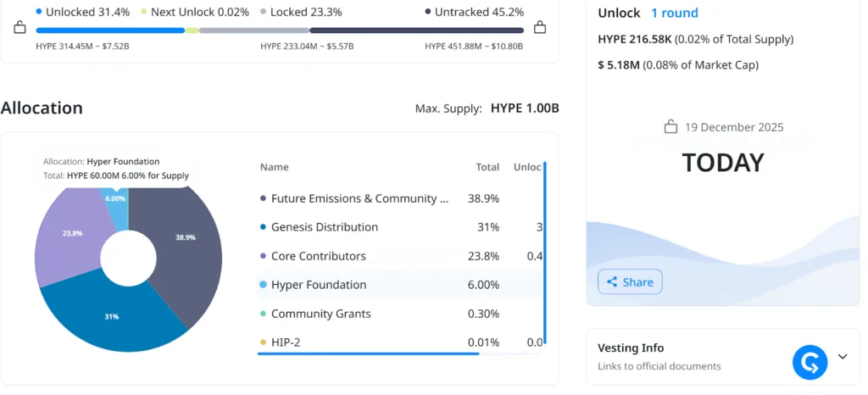Image resolution: width=868 pixels, height=395 pixels.
Task: Click the blue Unlocked segment of progress bar
Action: 110,30
